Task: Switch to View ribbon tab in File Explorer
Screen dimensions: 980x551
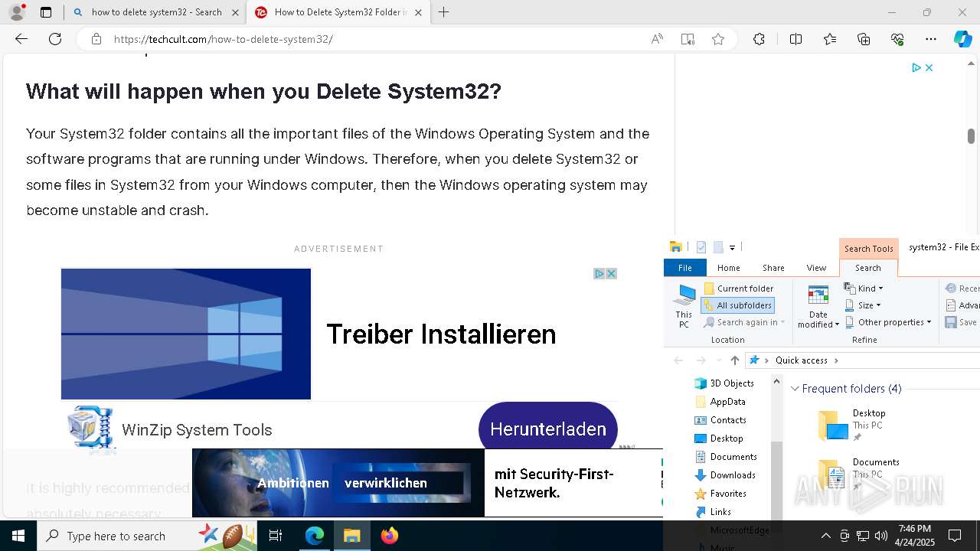Action: (816, 268)
